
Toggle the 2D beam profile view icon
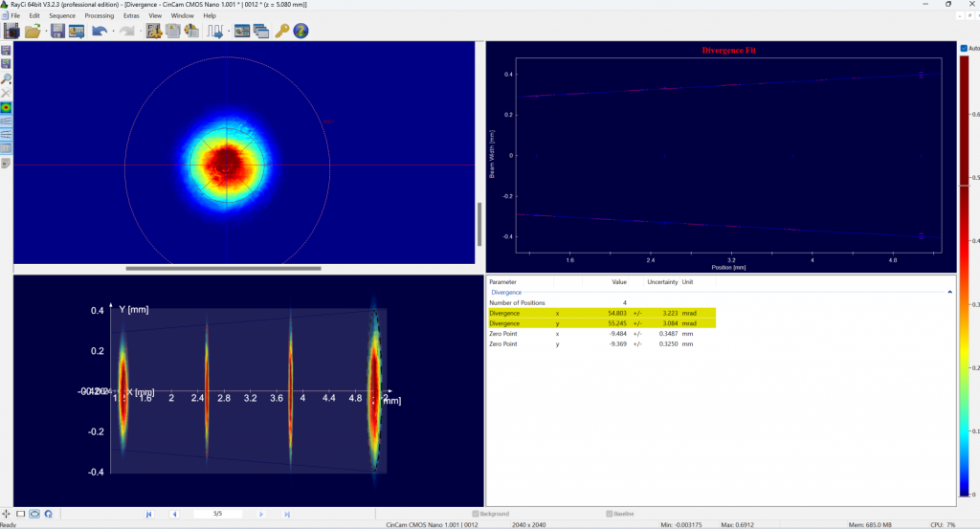coord(7,107)
